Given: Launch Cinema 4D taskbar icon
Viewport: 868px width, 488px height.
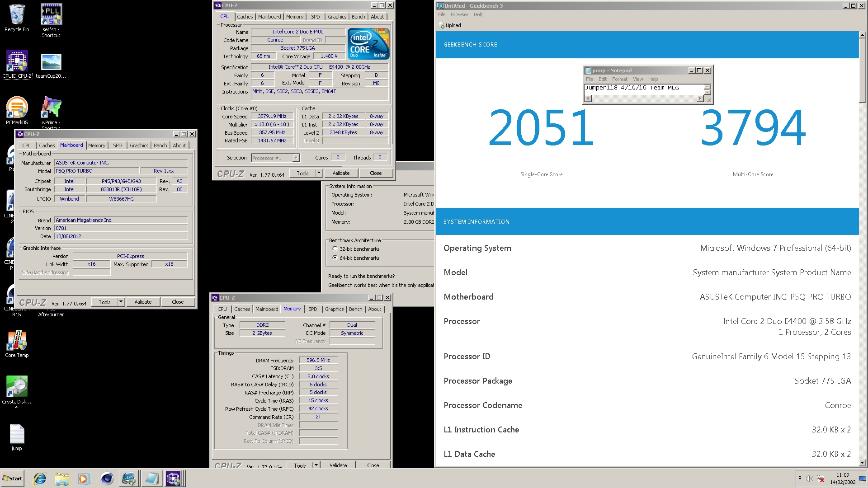Looking at the screenshot, I should tap(107, 479).
